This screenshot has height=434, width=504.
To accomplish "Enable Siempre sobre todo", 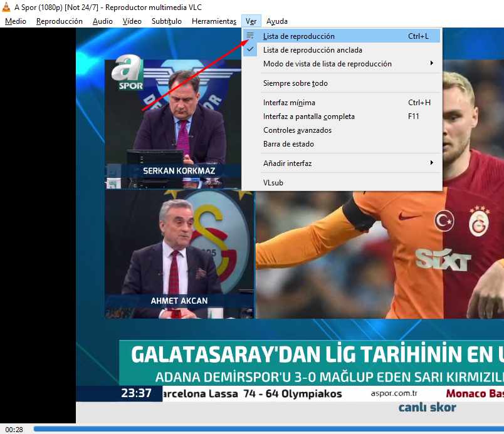I will [295, 83].
